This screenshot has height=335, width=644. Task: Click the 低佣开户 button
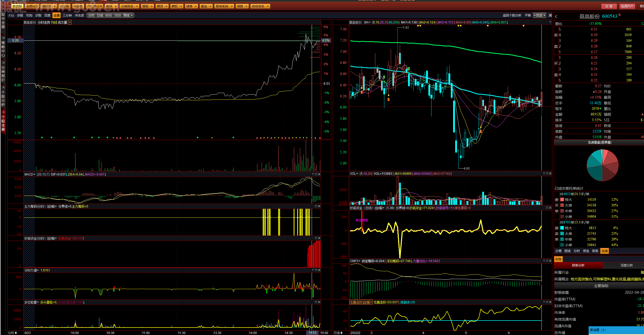pos(627,6)
